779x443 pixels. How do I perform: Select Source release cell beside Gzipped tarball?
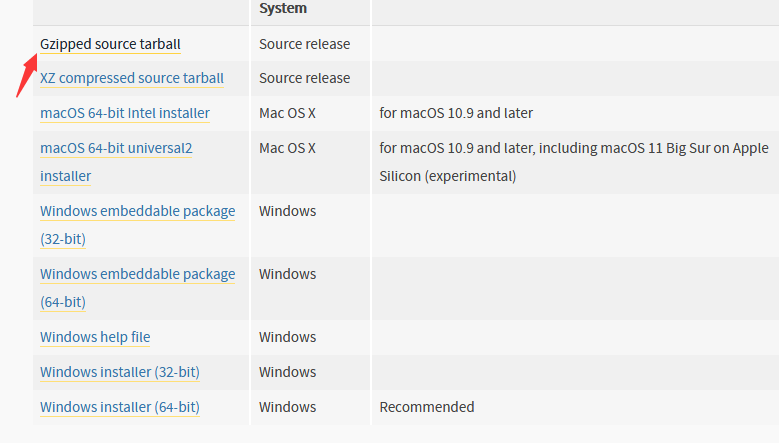click(305, 44)
